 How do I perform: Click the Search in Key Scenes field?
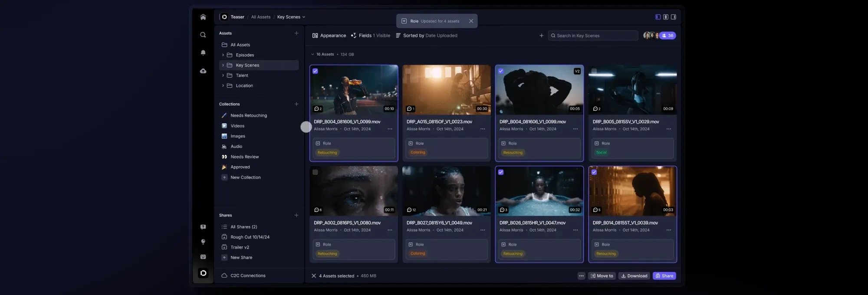tap(593, 36)
